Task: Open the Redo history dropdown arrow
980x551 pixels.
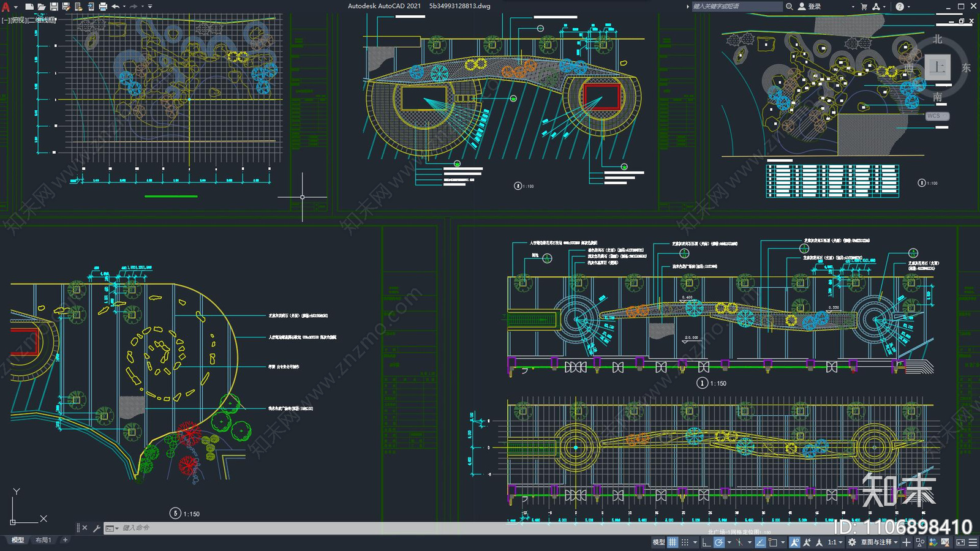Action: tap(143, 6)
